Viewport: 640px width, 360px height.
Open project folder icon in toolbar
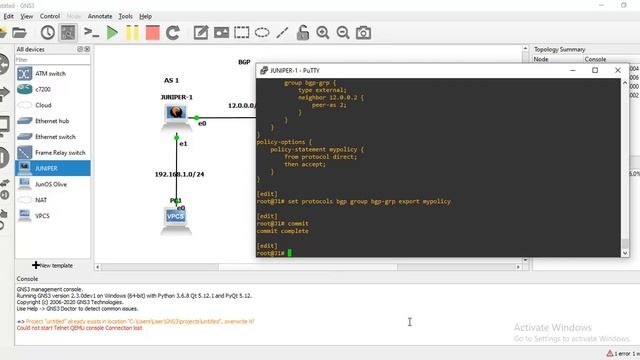19,33
